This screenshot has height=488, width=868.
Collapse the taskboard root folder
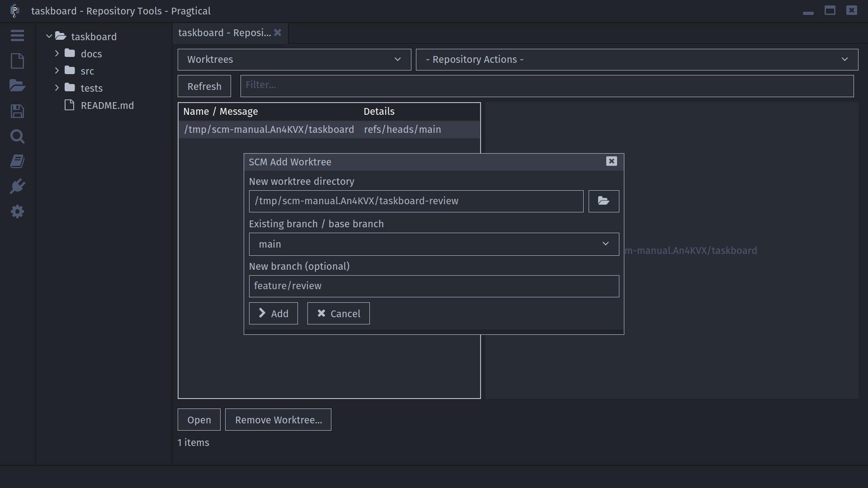pos(49,36)
